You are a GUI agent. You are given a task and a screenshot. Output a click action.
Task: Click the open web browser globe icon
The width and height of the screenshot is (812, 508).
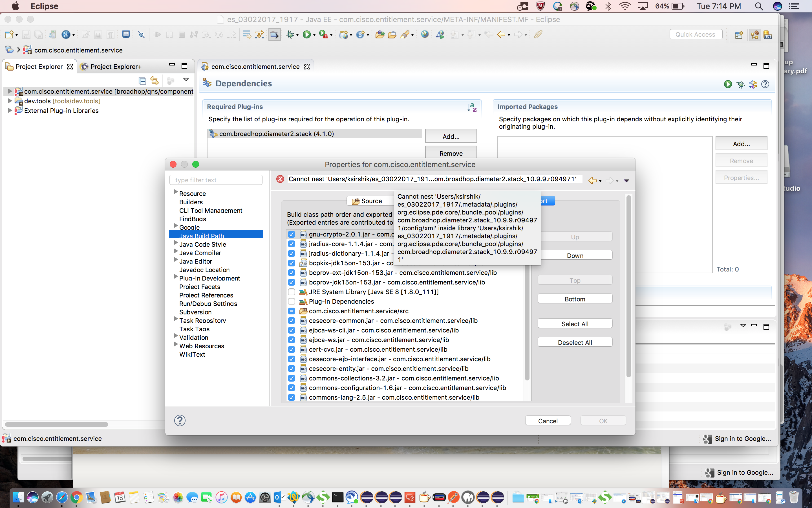[x=425, y=34]
